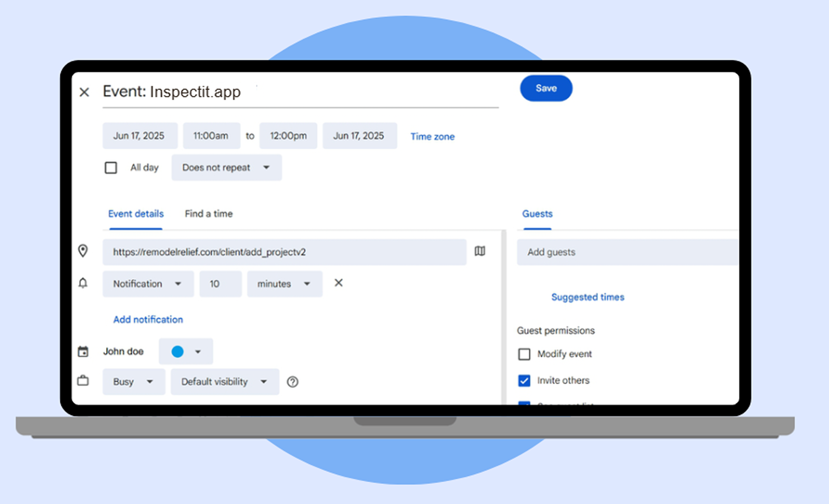Select the Guests tab
Screen dimensions: 829x504
coord(537,214)
